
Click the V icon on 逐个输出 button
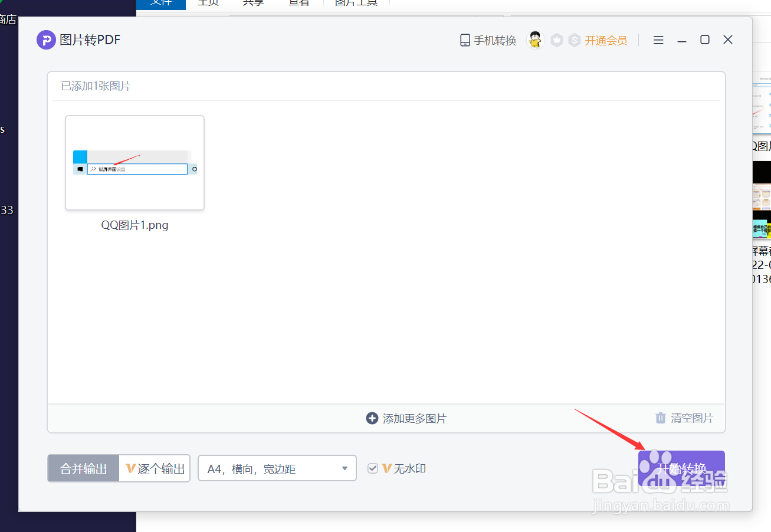click(x=130, y=468)
